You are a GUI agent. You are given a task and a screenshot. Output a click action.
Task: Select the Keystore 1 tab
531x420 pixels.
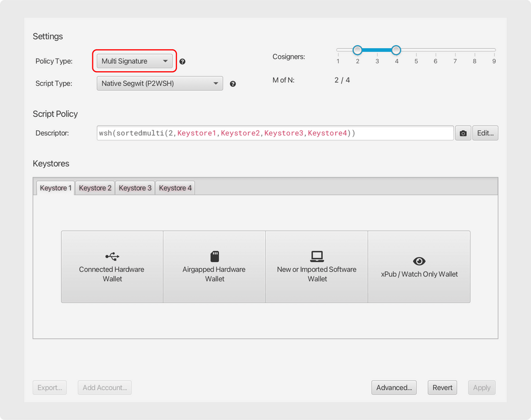click(55, 188)
